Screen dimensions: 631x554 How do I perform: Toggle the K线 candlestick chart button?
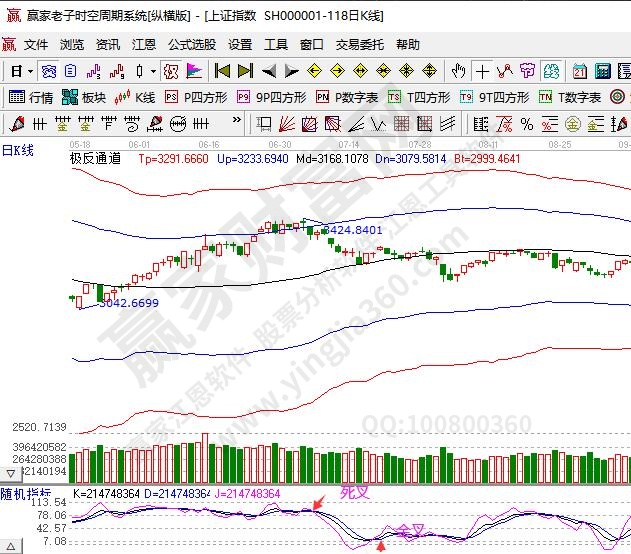coord(136,97)
